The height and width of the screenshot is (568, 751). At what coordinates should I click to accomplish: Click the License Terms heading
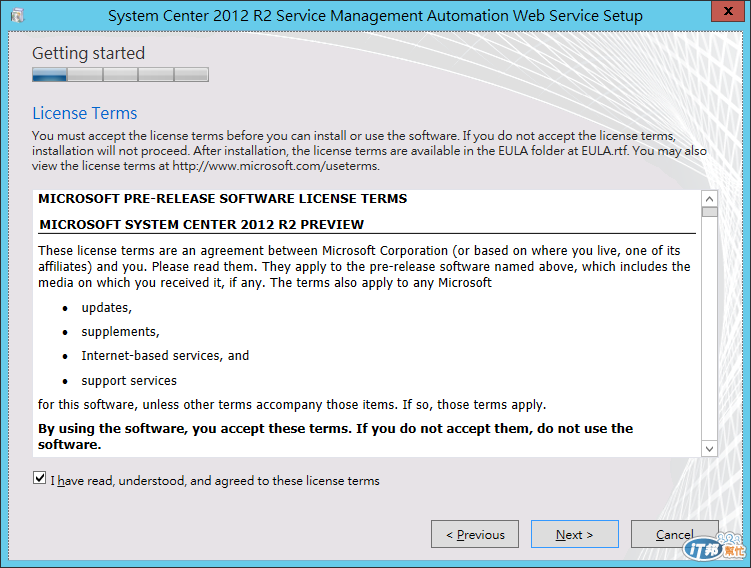pos(85,114)
